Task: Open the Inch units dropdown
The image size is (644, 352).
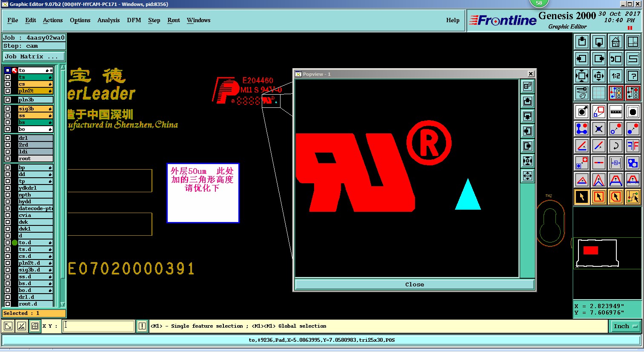Action: 625,326
